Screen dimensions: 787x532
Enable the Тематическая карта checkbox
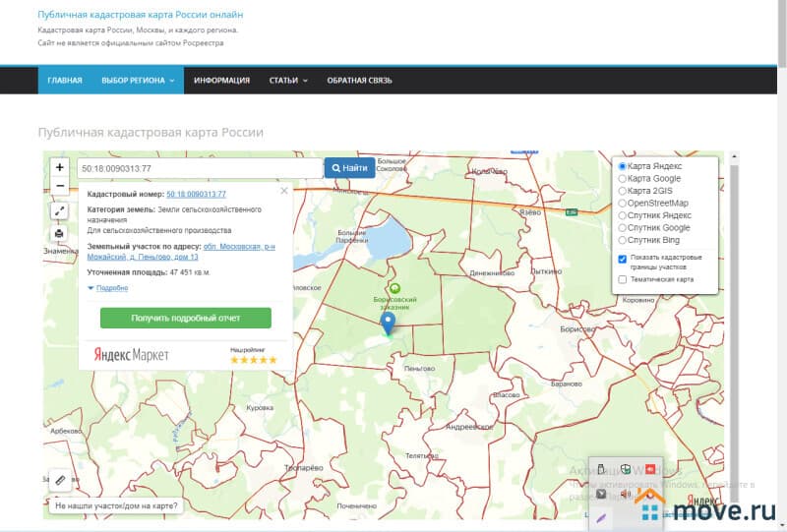pos(623,279)
